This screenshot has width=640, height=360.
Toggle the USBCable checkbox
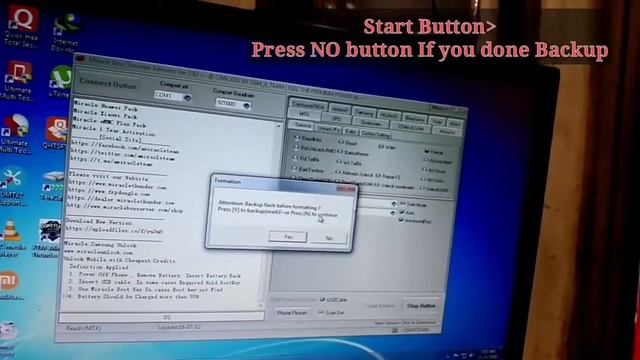tap(333, 300)
